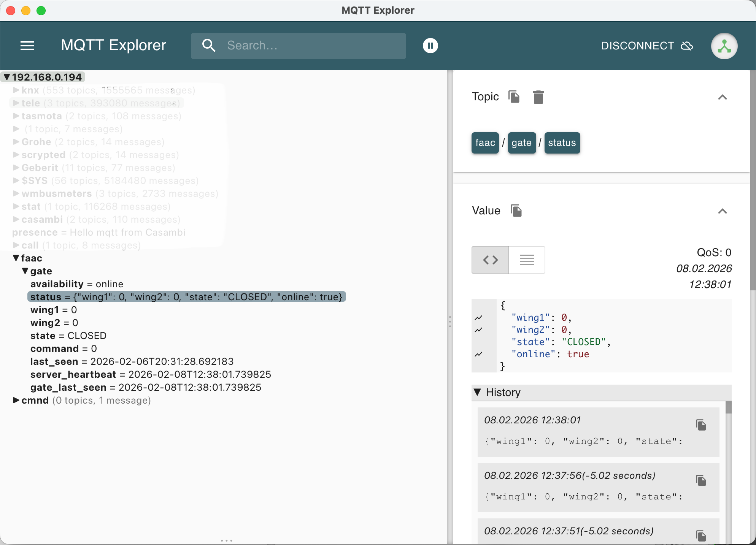
Task: Click the panel splitter handle dots
Action: click(x=450, y=322)
